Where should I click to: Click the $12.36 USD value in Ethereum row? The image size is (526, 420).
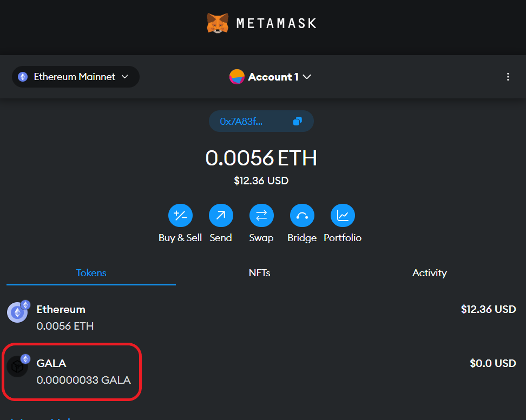[x=489, y=309]
